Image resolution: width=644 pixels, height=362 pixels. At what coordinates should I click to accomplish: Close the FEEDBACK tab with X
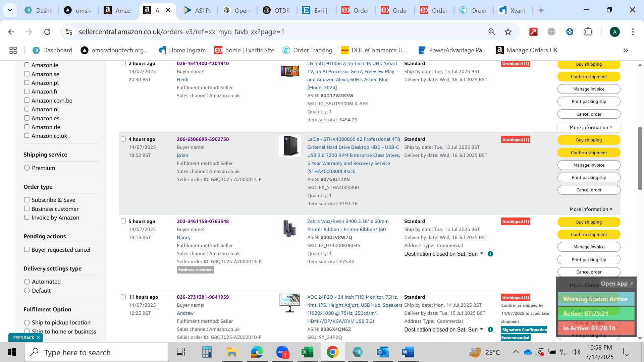click(x=38, y=338)
